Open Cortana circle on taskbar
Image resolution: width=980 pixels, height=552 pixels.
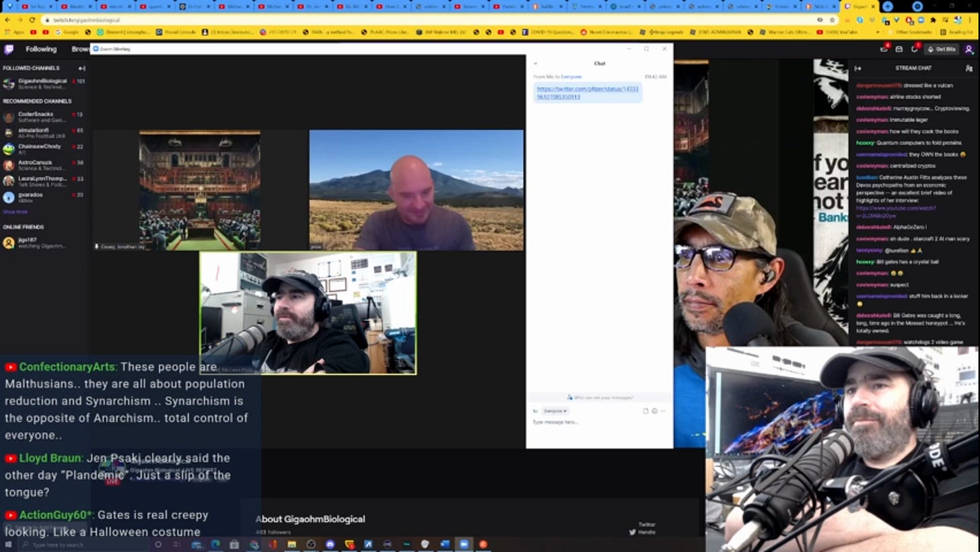(158, 544)
